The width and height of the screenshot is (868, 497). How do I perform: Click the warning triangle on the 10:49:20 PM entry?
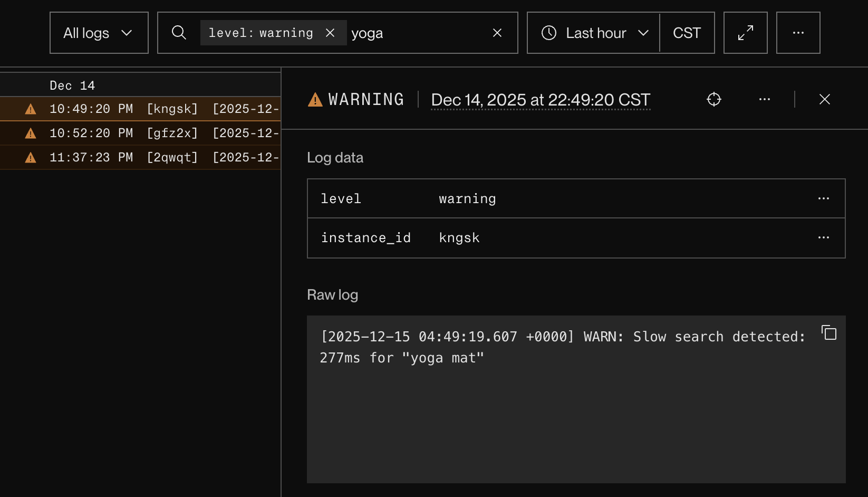pos(30,109)
